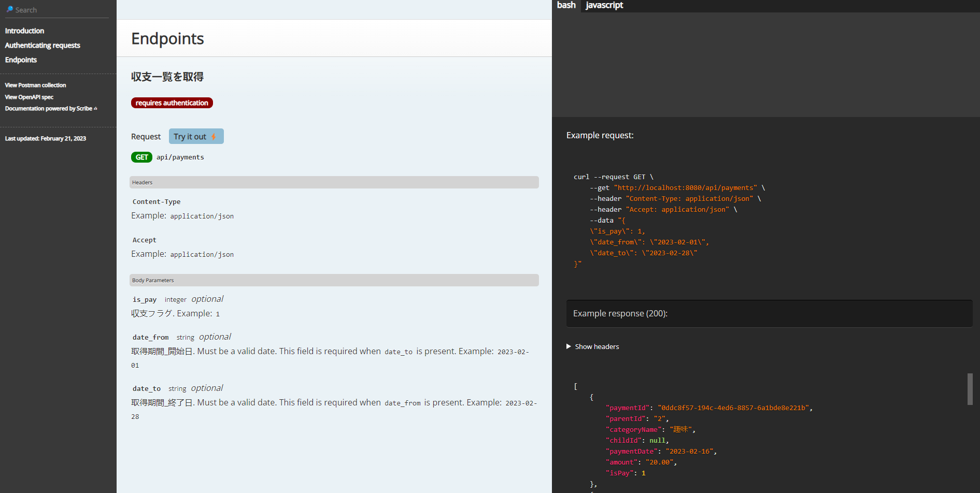This screenshot has height=493, width=980.
Task: Click the example response scrollbar thumb
Action: click(x=970, y=389)
